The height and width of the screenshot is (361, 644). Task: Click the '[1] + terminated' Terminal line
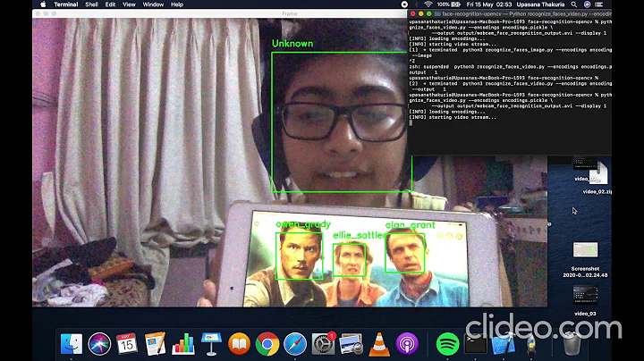(x=510, y=50)
